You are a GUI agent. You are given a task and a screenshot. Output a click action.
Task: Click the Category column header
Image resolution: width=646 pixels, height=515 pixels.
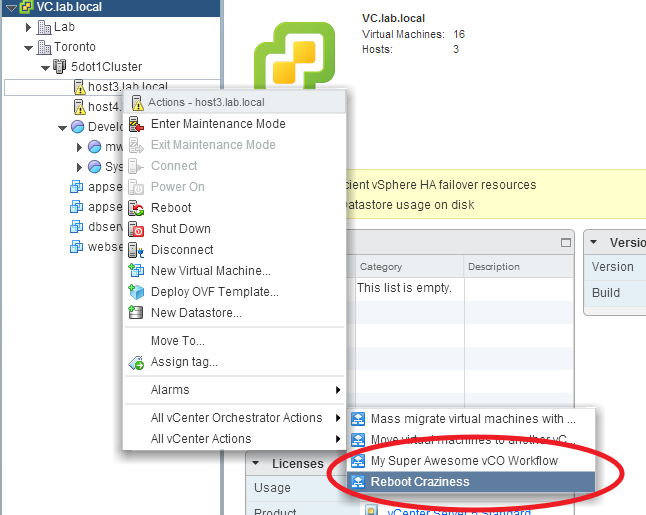click(410, 267)
